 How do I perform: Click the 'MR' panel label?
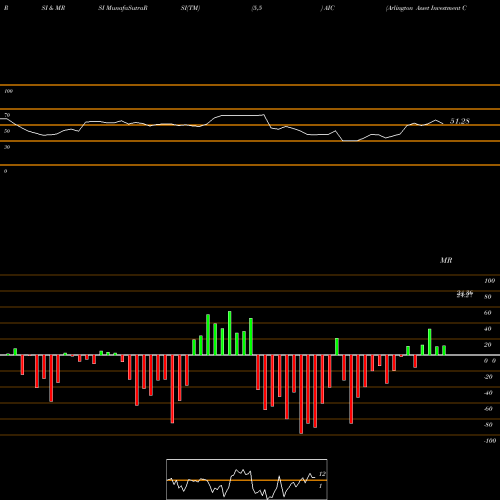[446, 260]
